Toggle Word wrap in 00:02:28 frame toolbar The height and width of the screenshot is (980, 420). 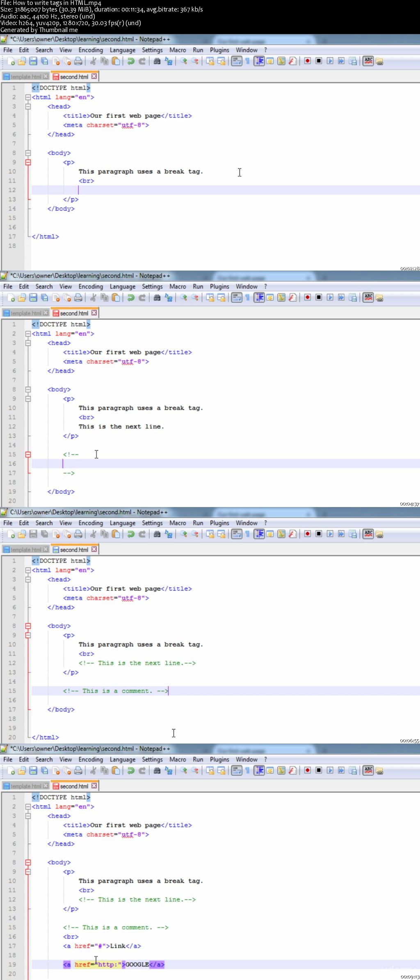(237, 61)
